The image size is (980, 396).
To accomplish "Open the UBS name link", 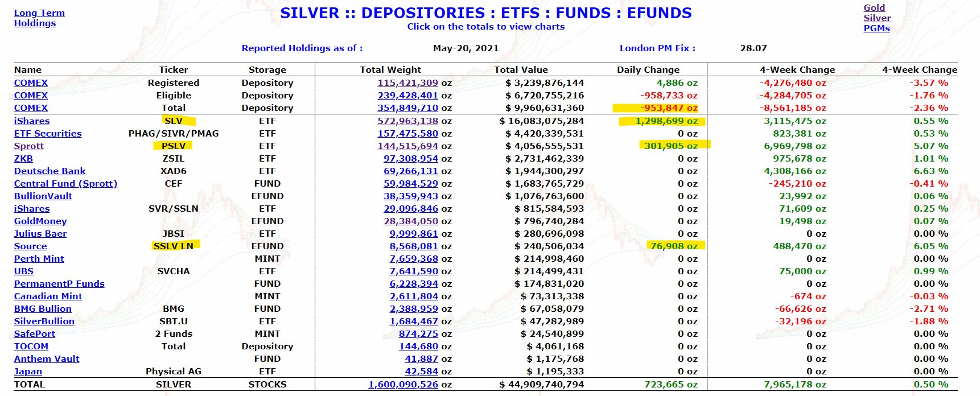I will [24, 271].
